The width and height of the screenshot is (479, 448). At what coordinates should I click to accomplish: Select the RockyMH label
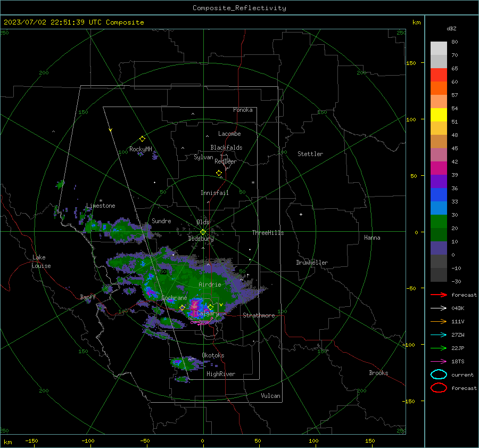point(141,149)
